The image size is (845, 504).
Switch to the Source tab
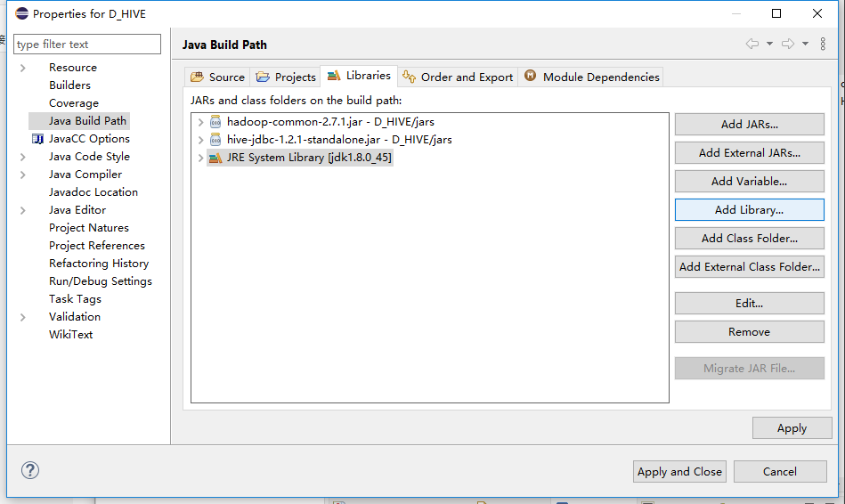[218, 77]
